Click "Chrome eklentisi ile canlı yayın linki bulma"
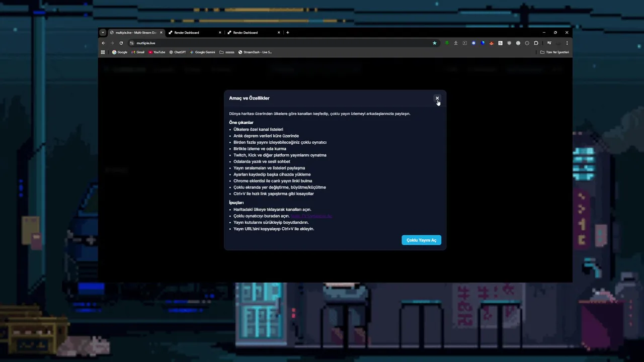The height and width of the screenshot is (362, 644). click(273, 181)
